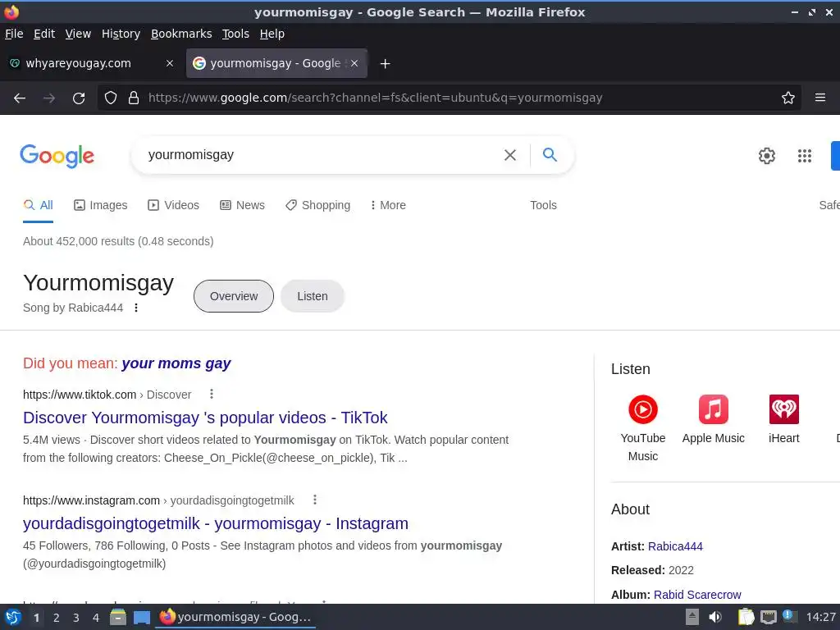Open the file manager taskbar icon
The height and width of the screenshot is (630, 840).
pos(118,618)
